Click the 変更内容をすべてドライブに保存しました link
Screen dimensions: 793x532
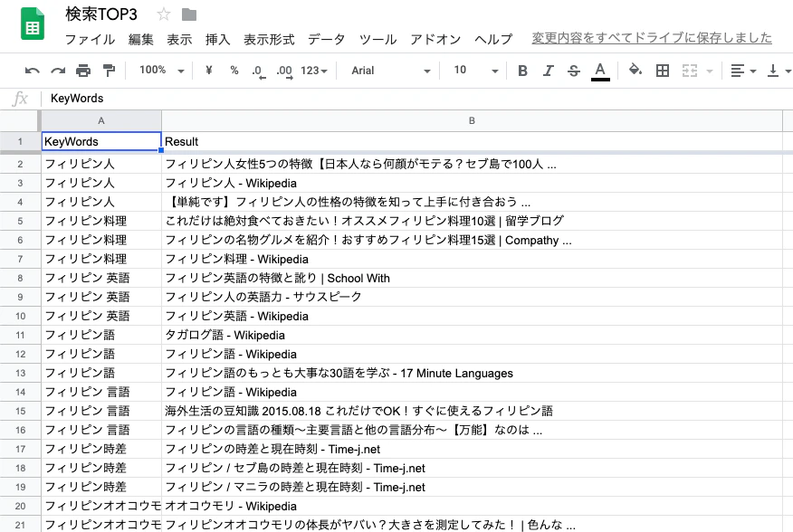point(652,38)
